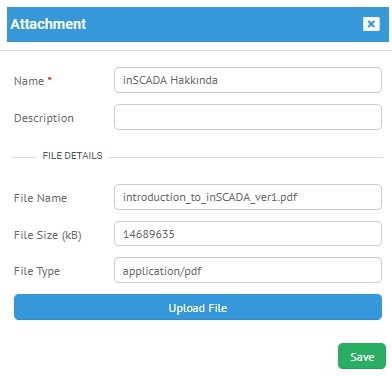
Task: Click the blue Upload File button
Action: point(198,307)
